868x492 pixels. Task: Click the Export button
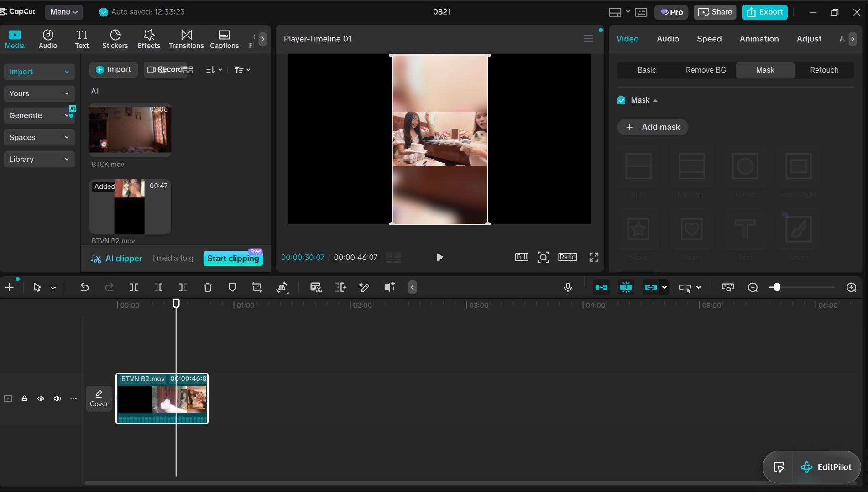764,12
